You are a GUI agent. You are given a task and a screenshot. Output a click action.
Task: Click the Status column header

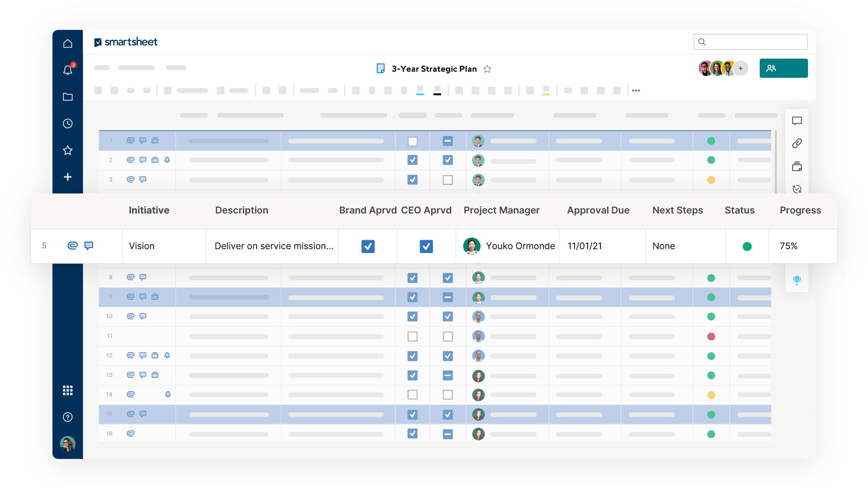739,210
